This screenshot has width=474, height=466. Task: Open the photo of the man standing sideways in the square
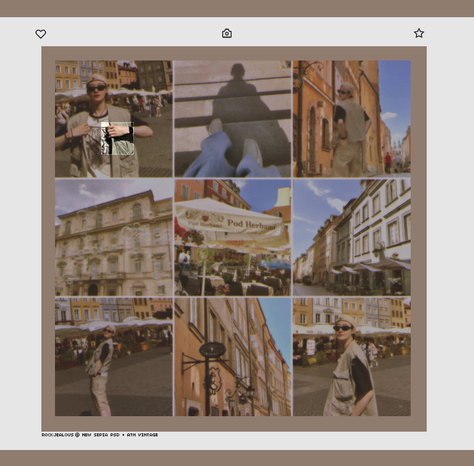tap(114, 357)
